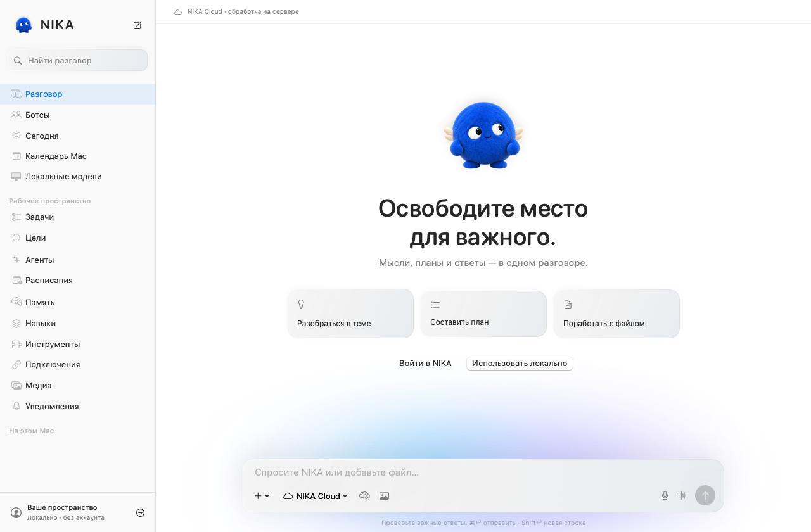Click the Поработать с файлом card
Screen dimensions: 811x532
pos(616,313)
